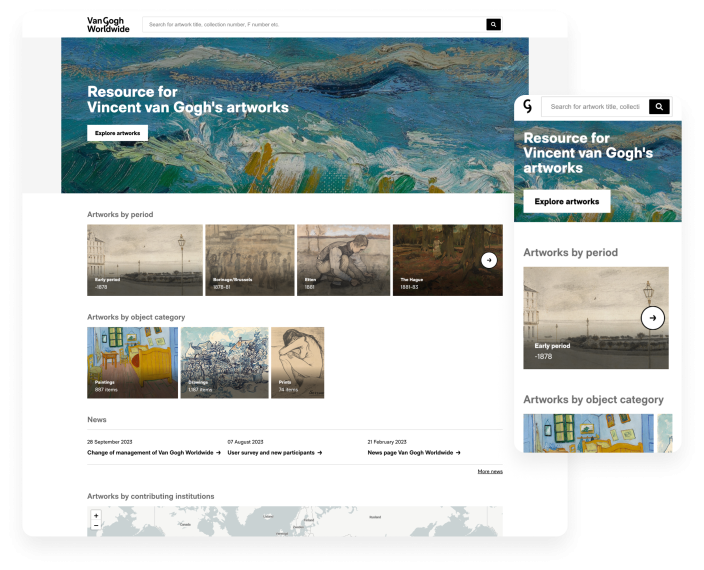
Task: Click the 07 August 2023 news date
Action: pos(245,442)
